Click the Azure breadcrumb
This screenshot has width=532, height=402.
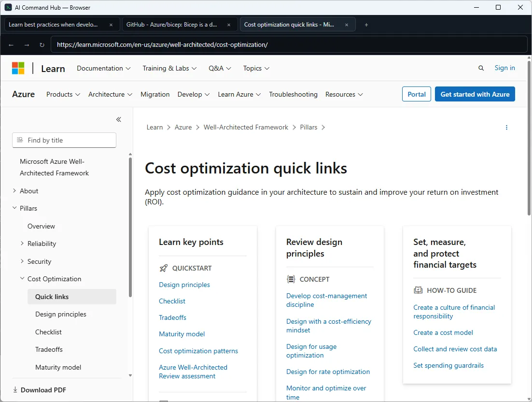tap(183, 128)
